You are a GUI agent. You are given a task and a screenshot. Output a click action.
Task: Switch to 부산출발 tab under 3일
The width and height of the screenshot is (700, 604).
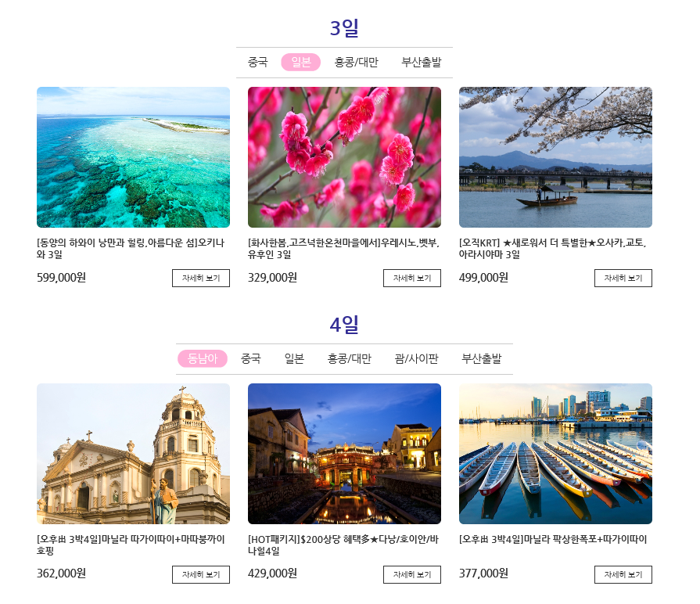tap(422, 62)
